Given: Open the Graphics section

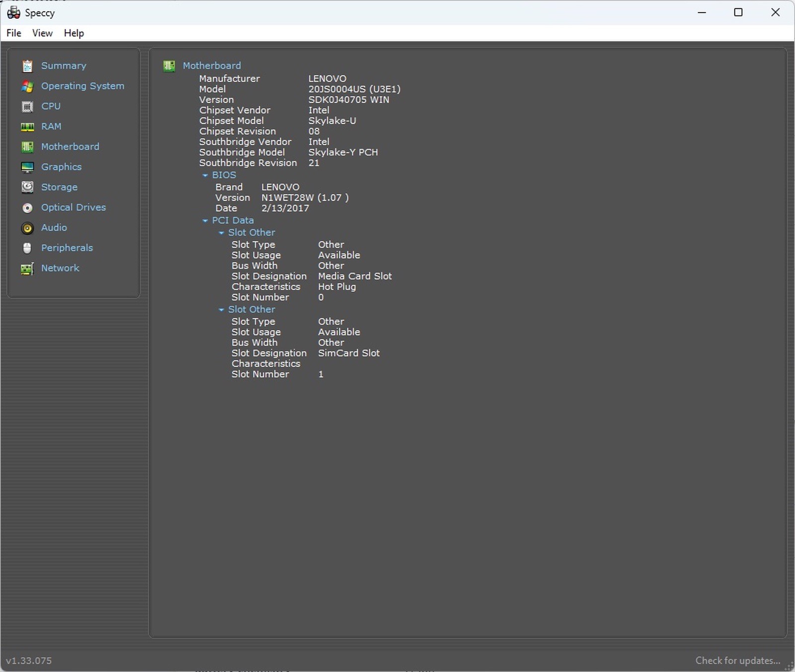Looking at the screenshot, I should [x=61, y=167].
